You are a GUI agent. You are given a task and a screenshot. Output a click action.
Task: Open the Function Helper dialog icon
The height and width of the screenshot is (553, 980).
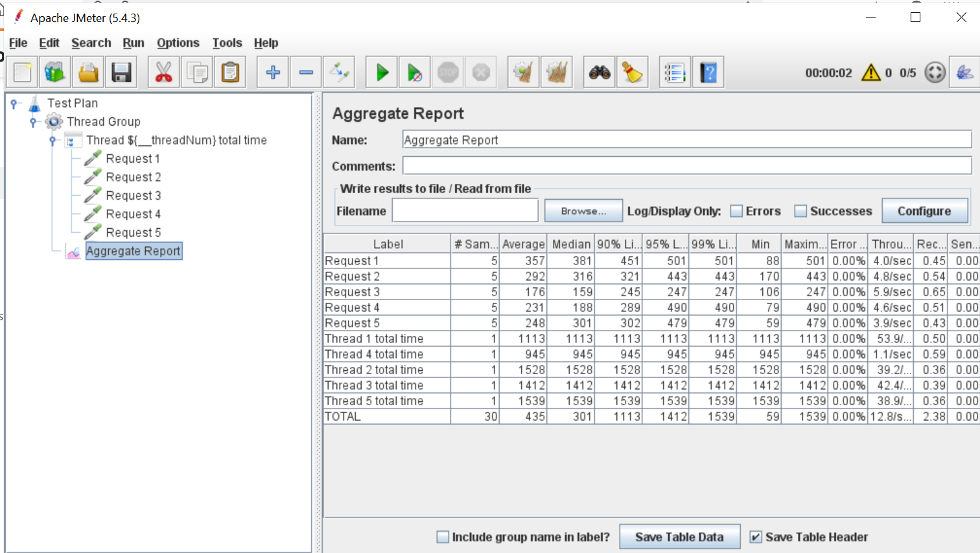pos(675,72)
